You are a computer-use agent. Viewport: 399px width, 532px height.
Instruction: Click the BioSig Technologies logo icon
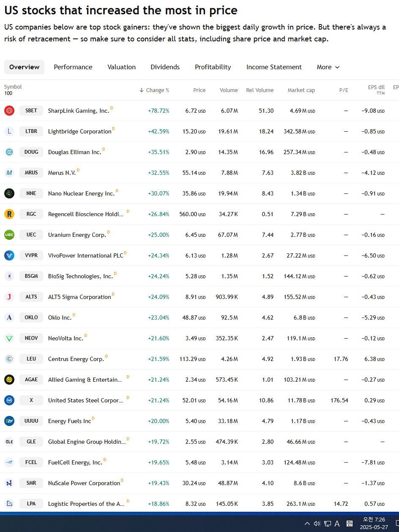click(x=9, y=276)
